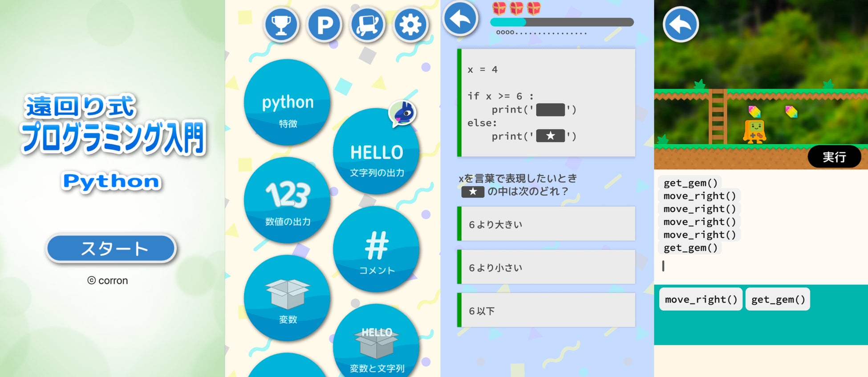This screenshot has width=868, height=377.
Task: Click the quiz progress bar
Action: 562,22
